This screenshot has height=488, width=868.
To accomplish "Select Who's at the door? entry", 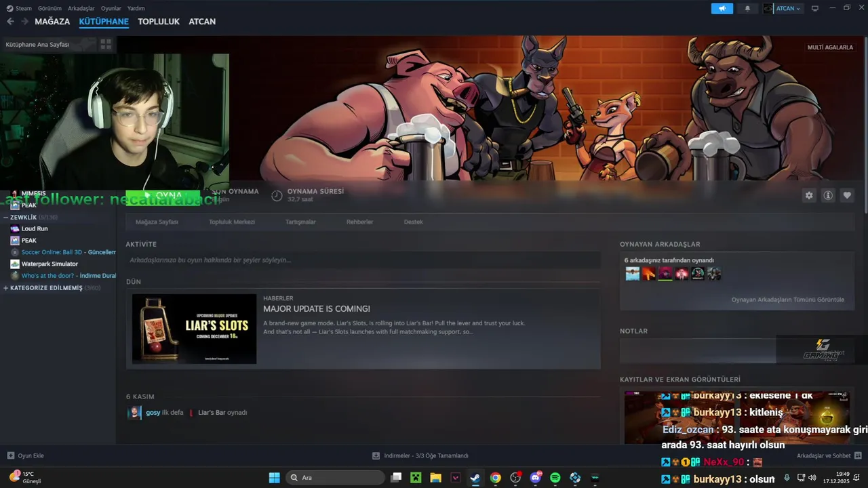I will click(63, 276).
